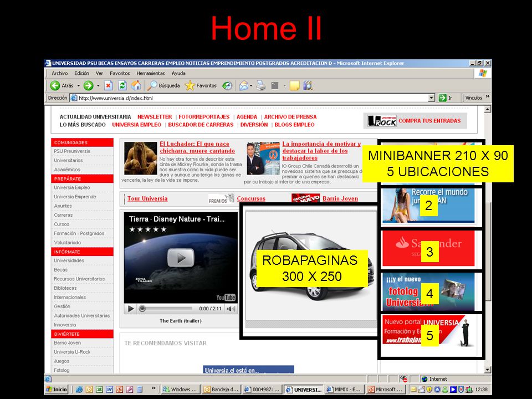Viewport: 532px width, 399px height.
Task: Print the page with the printer icon
Action: pos(261,85)
